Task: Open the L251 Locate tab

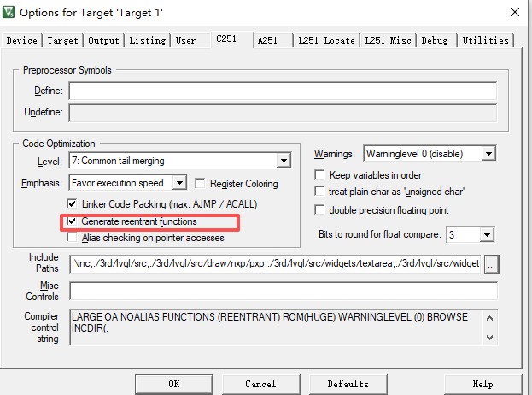Action: [x=326, y=40]
